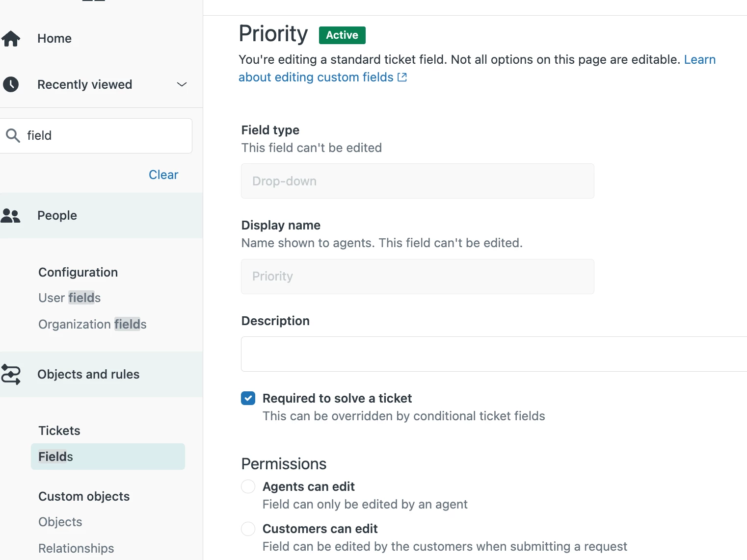Select the Agents can edit option
The image size is (747, 560).
[x=248, y=486]
